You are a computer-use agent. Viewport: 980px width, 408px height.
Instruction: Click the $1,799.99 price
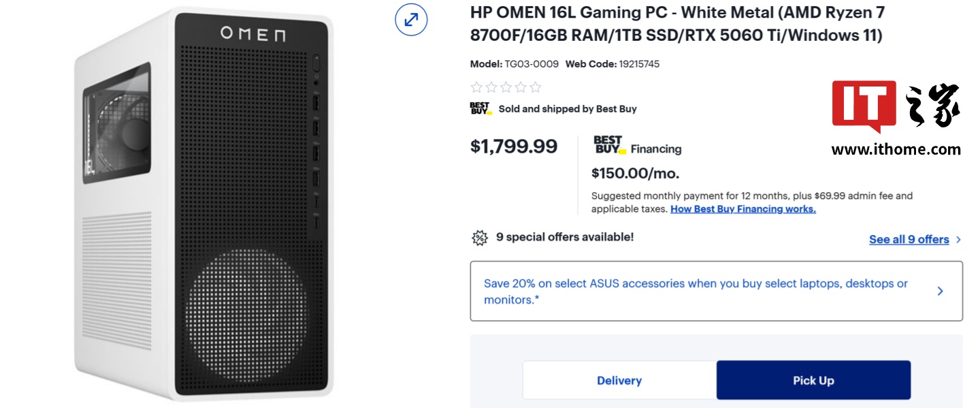click(x=514, y=146)
